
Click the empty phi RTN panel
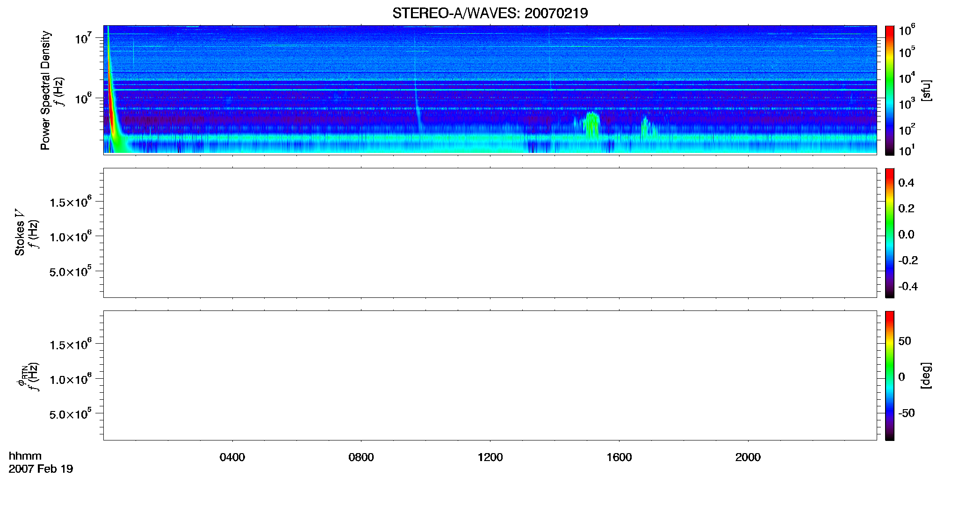(490, 375)
